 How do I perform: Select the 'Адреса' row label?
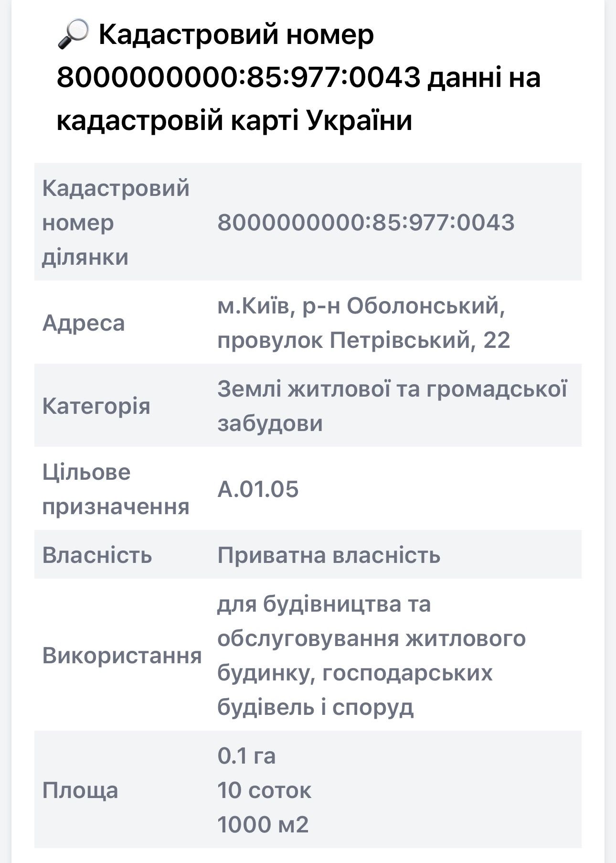click(84, 323)
